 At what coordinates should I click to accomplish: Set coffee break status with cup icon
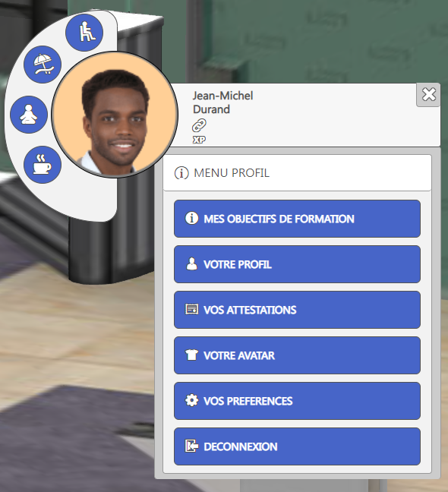pyautogui.click(x=43, y=165)
